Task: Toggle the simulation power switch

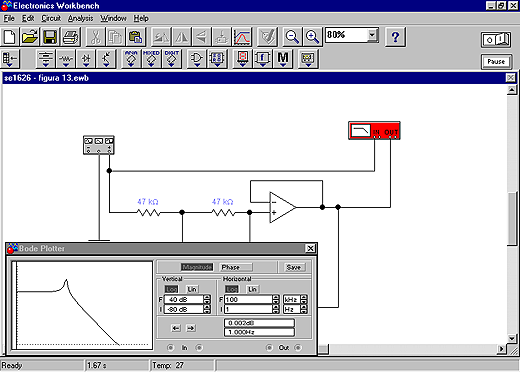Action: pos(496,40)
